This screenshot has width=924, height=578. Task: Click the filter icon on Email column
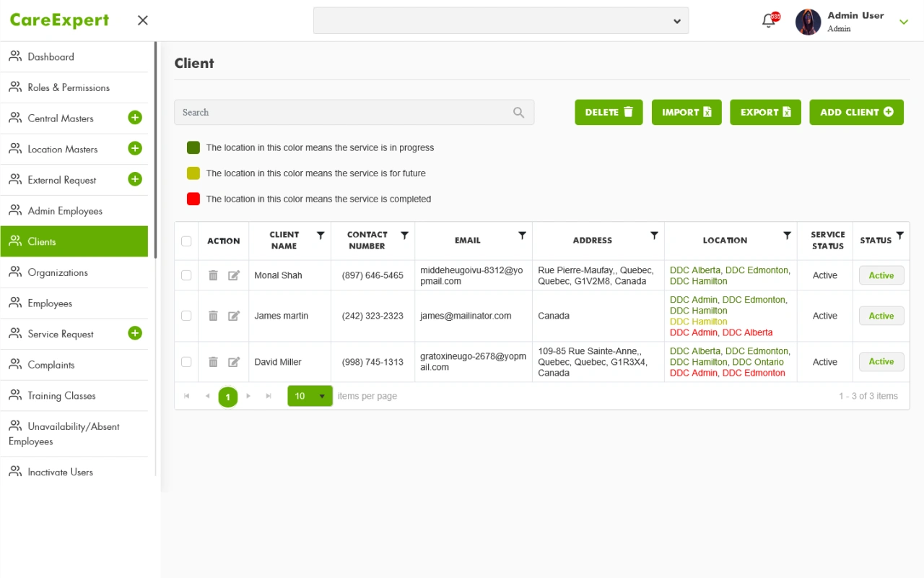pyautogui.click(x=522, y=236)
